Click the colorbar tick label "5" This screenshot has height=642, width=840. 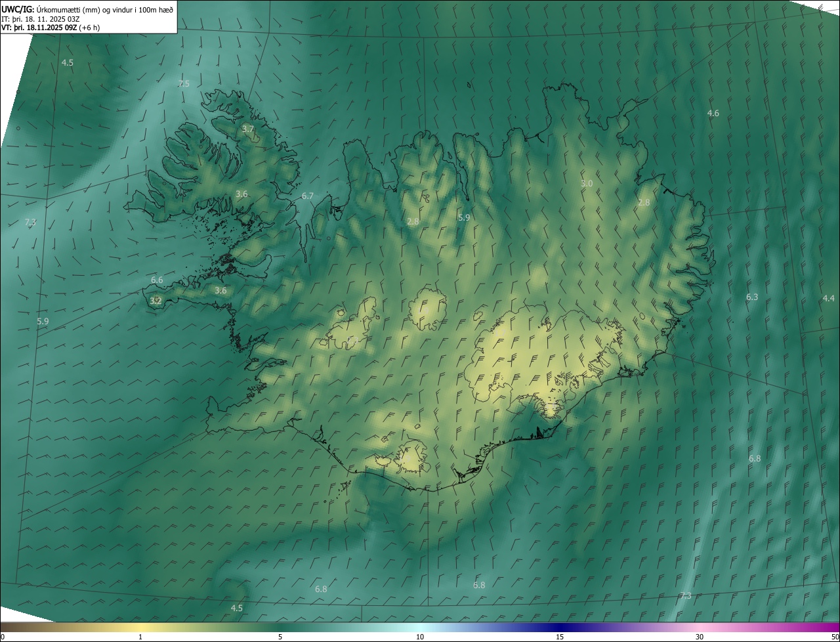point(280,637)
